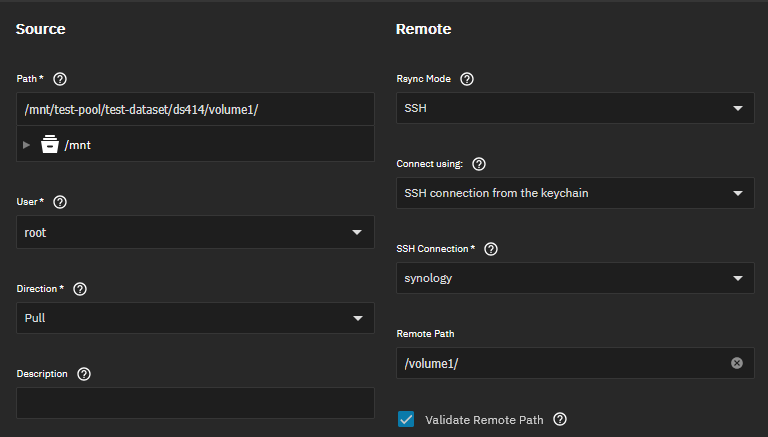Open the User field help tooltip
This screenshot has width=768, height=437.
coord(60,202)
